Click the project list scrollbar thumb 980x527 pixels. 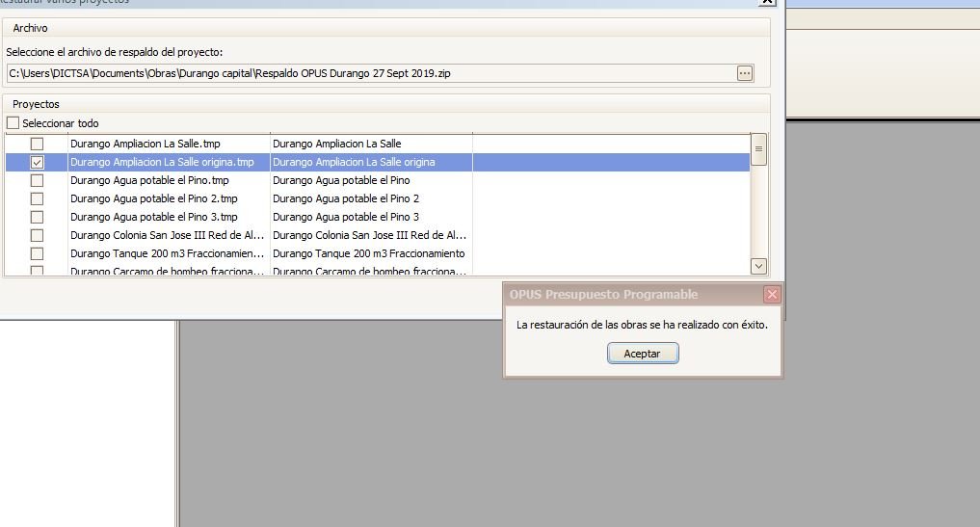(758, 150)
